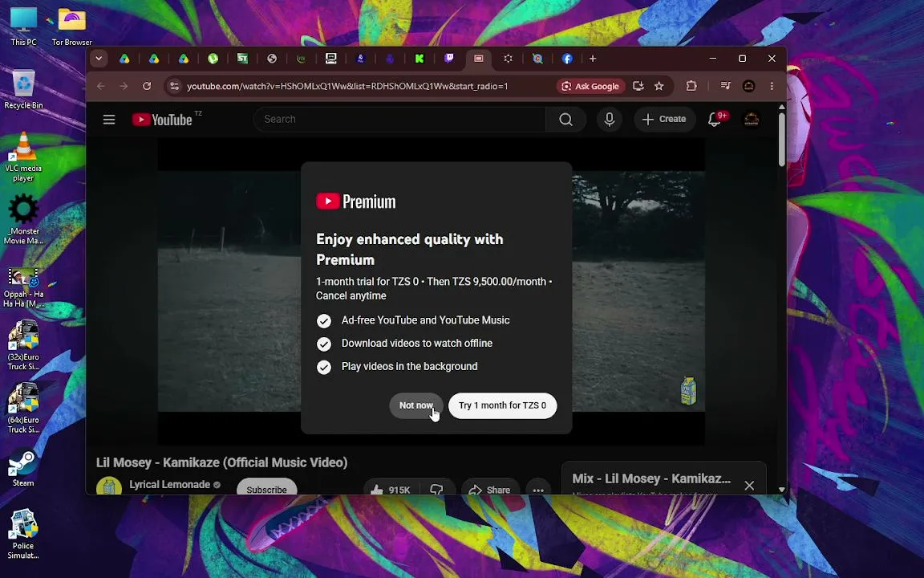The height and width of the screenshot is (578, 924).
Task: Open the YouTube hamburger guide menu
Action: click(109, 120)
